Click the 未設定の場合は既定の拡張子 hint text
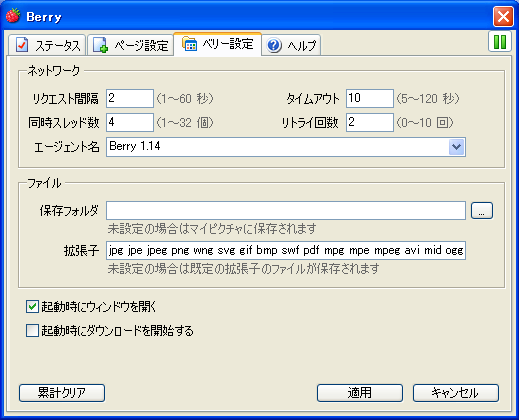Viewport: 519px width, 420px height. pyautogui.click(x=243, y=269)
